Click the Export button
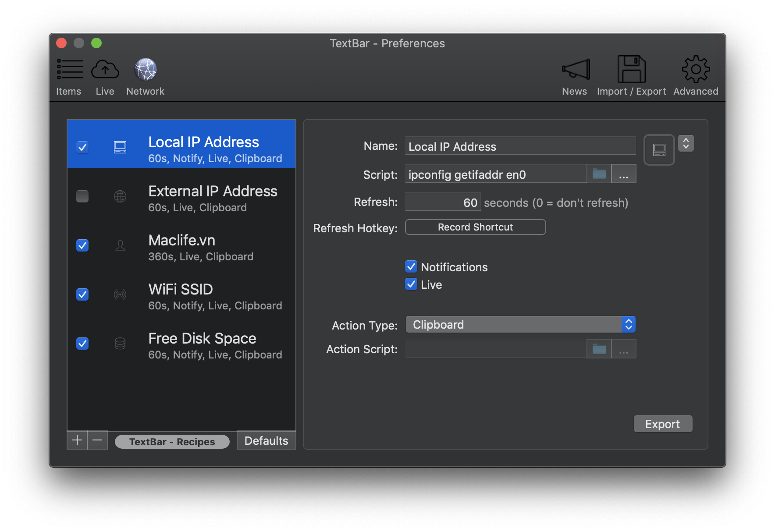 coord(663,424)
